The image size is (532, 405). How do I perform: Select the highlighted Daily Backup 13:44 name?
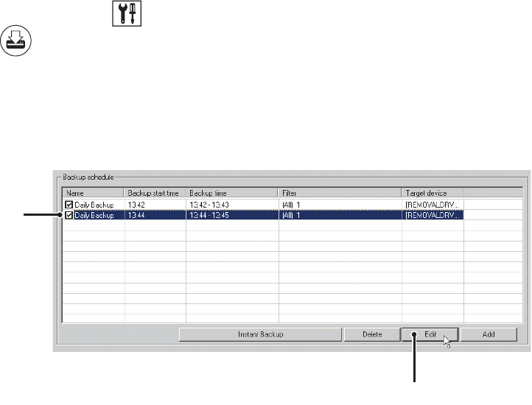pos(94,215)
